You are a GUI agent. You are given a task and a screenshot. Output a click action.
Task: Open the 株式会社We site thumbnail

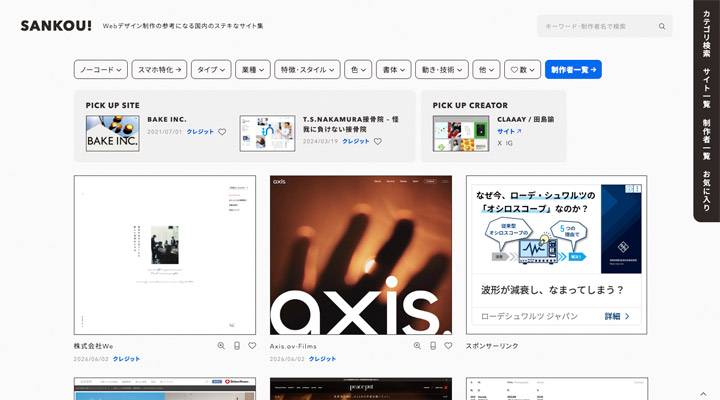[x=165, y=255]
